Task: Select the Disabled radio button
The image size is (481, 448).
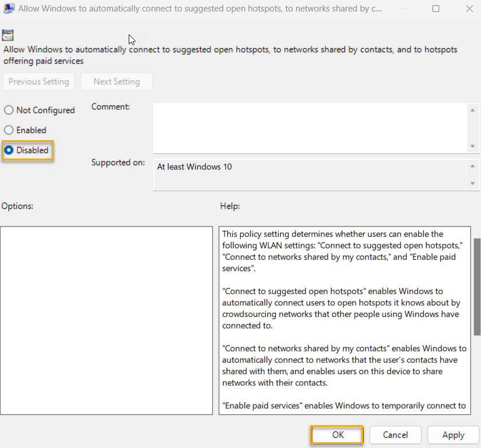Action: [x=9, y=150]
